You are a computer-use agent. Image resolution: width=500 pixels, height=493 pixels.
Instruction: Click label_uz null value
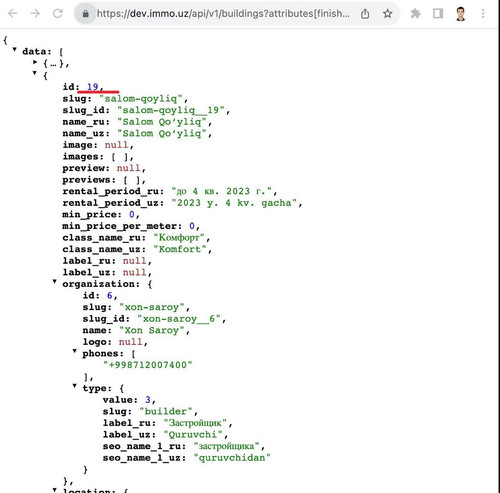135,272
